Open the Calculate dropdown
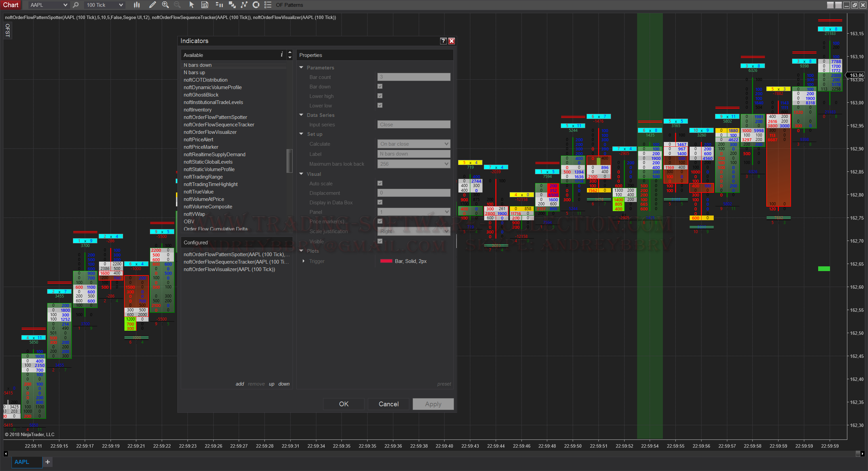Screen dimensions: 868x471 (414, 144)
